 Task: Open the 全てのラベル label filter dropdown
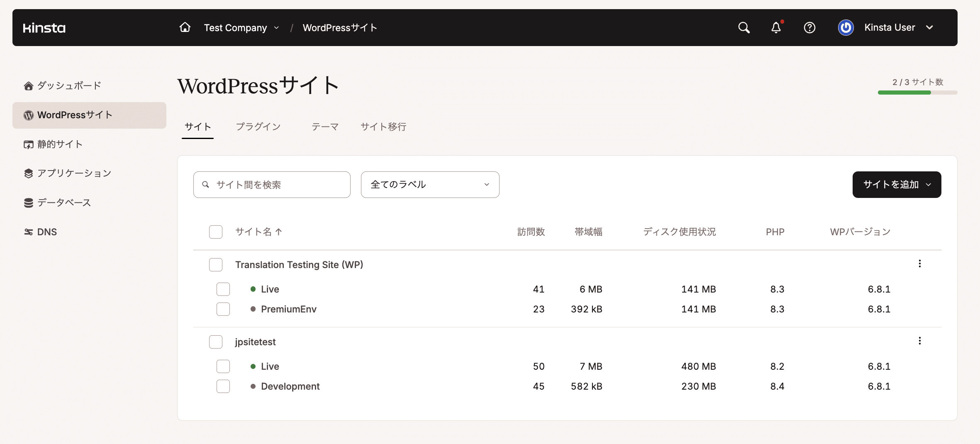[x=429, y=185]
